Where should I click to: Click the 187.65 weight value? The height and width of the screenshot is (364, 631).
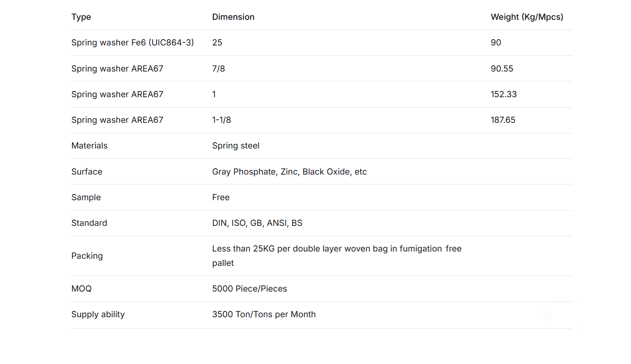click(x=503, y=120)
